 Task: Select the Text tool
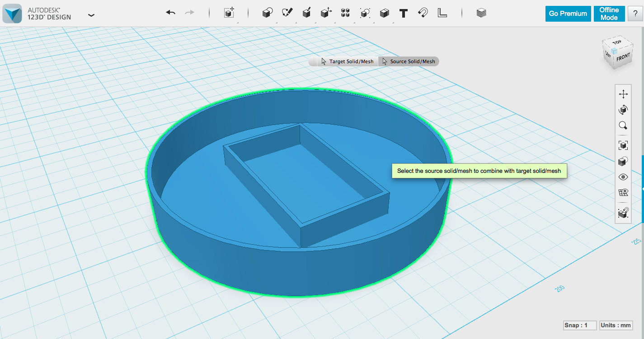coord(404,13)
